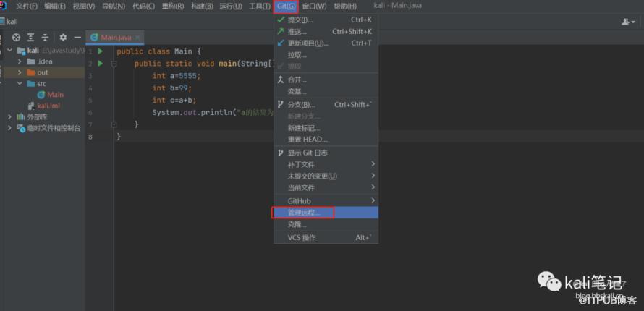Open the 代码(C) menu
Viewport: 644px width, 311px height.
[144, 7]
